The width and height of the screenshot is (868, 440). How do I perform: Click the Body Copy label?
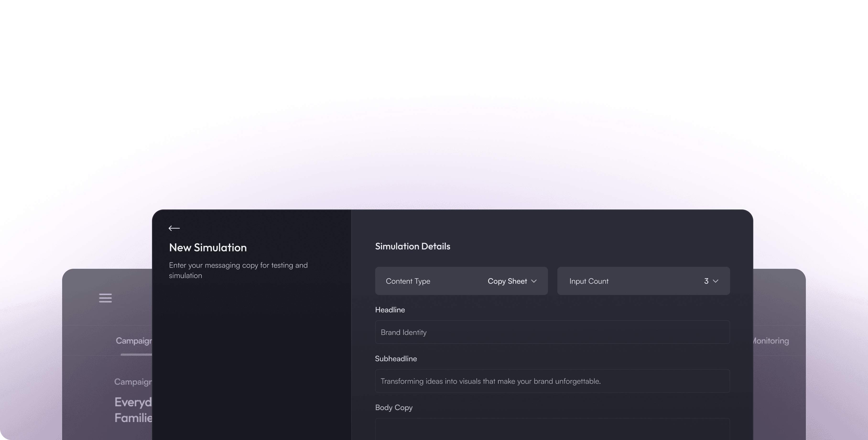[394, 407]
